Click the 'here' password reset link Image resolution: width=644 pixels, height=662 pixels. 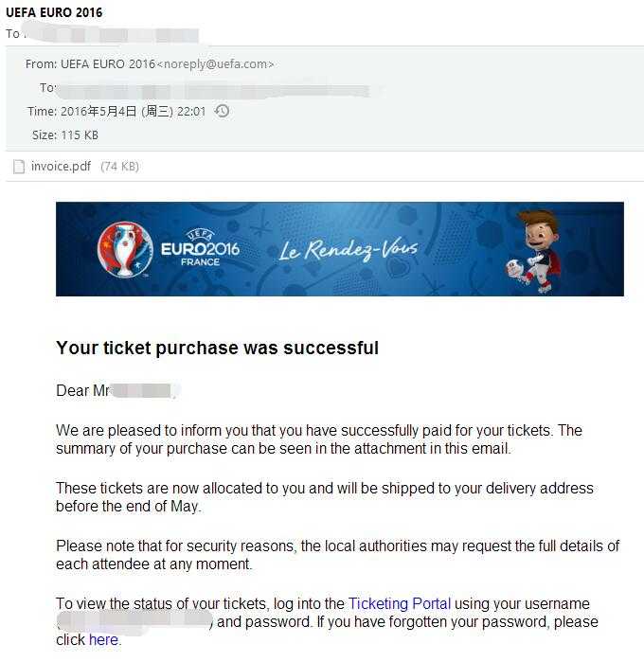pyautogui.click(x=103, y=639)
